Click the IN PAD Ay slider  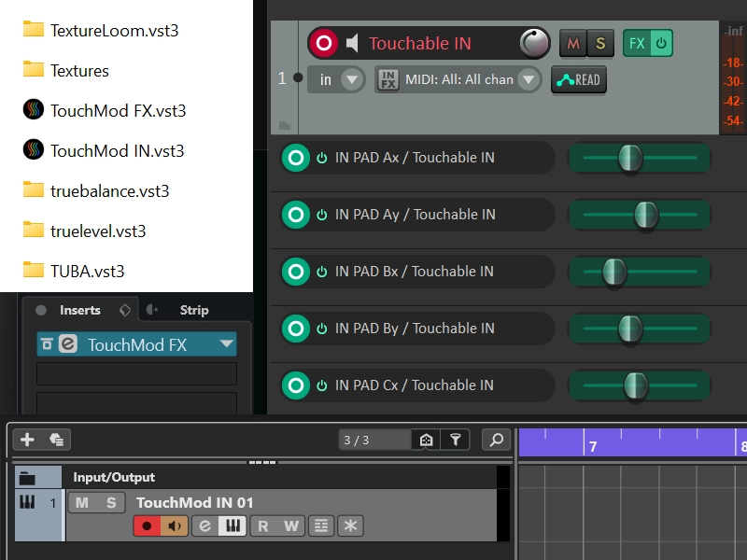tap(640, 215)
